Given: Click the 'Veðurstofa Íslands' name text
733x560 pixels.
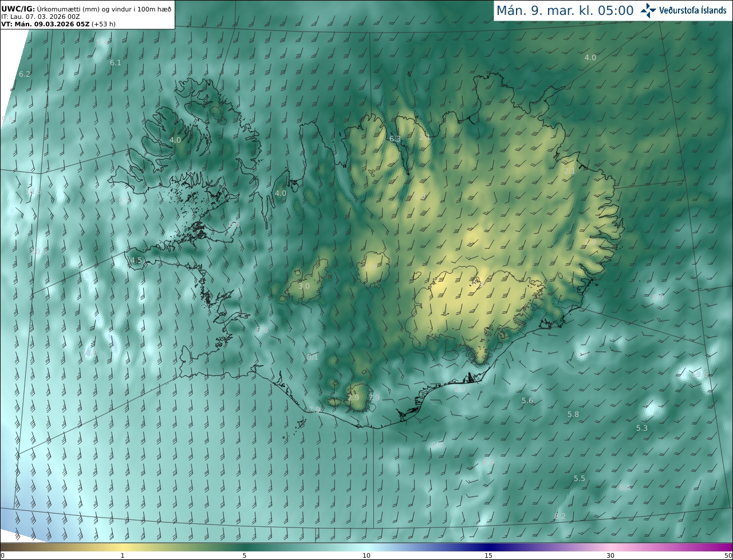Looking at the screenshot, I should pos(693,10).
